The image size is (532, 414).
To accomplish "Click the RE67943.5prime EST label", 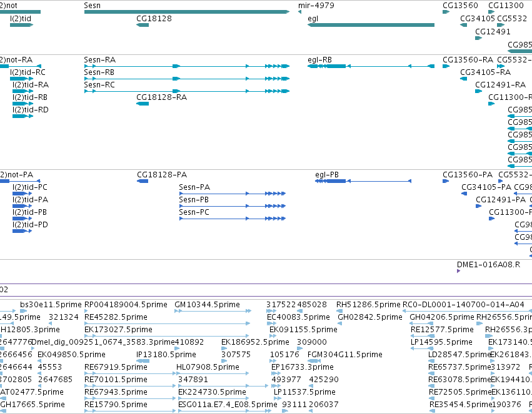I will point(116,392).
